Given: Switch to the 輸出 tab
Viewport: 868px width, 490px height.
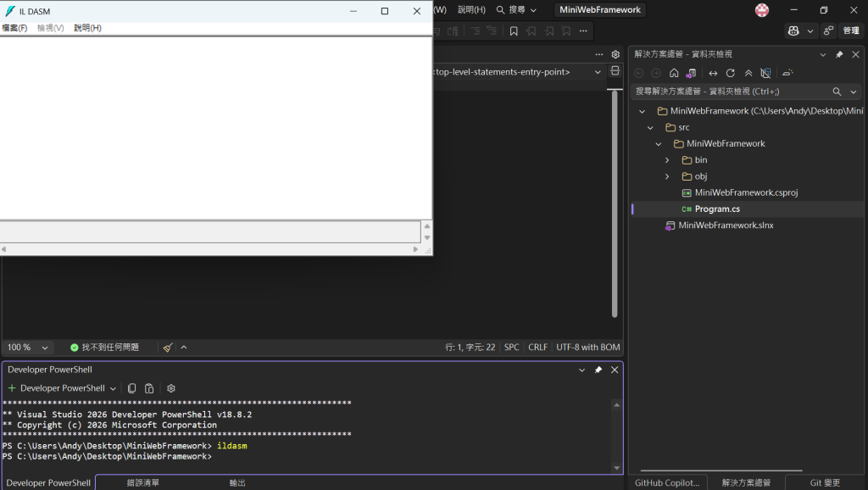Looking at the screenshot, I should pyautogui.click(x=237, y=483).
